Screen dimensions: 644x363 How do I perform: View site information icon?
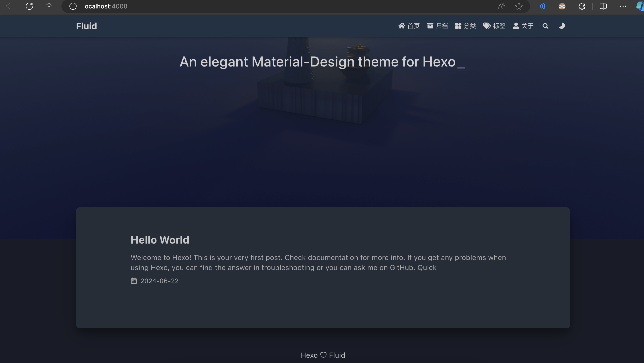coord(73,6)
